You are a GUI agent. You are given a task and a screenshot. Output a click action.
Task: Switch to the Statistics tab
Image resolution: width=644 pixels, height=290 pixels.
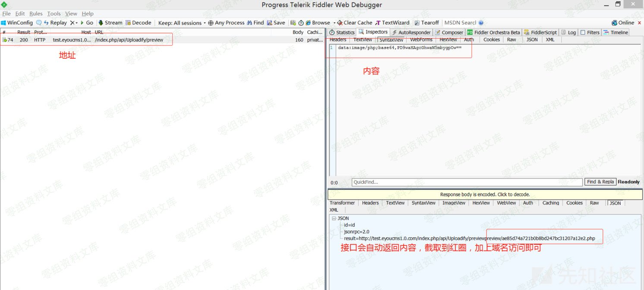pyautogui.click(x=342, y=32)
